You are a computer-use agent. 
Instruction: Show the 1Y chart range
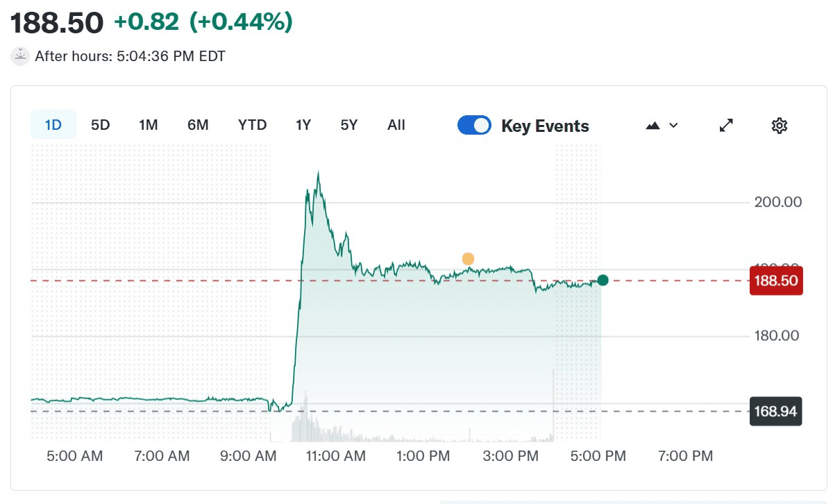click(x=303, y=125)
